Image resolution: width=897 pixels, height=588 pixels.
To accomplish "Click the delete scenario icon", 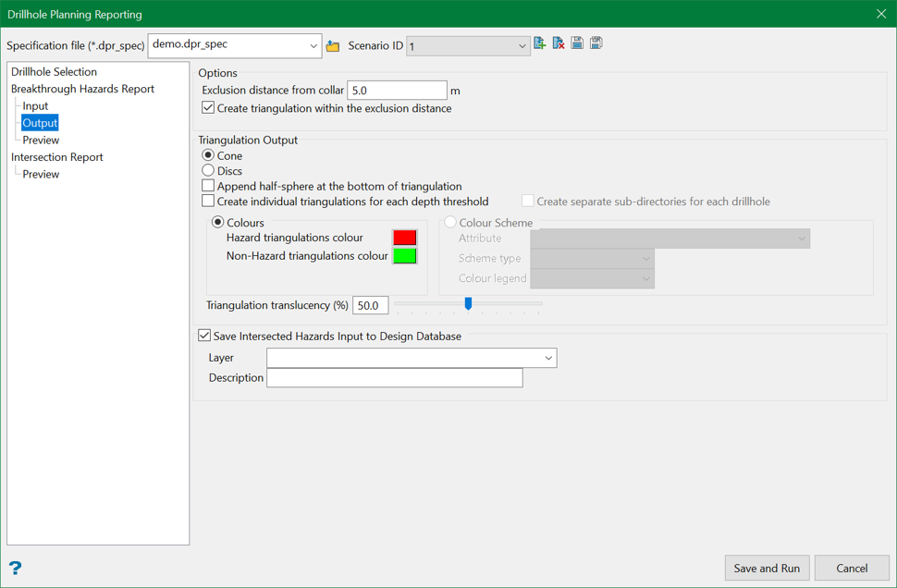I will tap(559, 43).
